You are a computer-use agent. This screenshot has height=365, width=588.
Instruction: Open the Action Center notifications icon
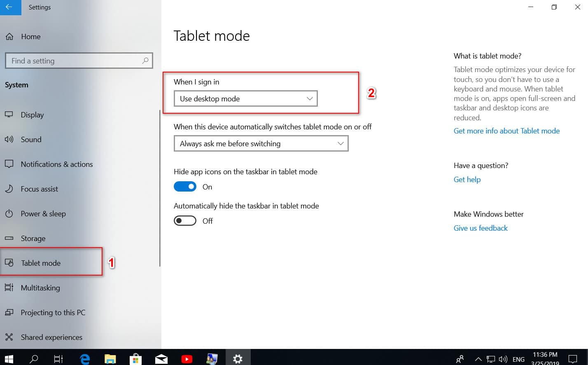coord(572,359)
